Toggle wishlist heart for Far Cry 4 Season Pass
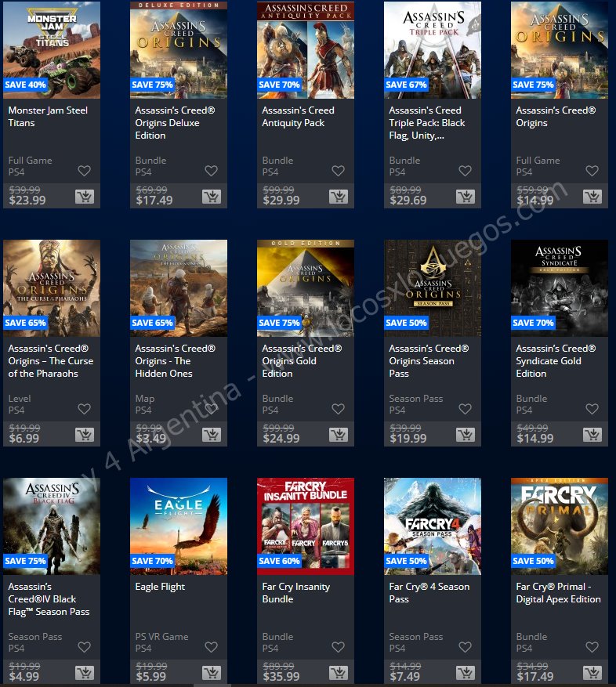 click(x=466, y=647)
